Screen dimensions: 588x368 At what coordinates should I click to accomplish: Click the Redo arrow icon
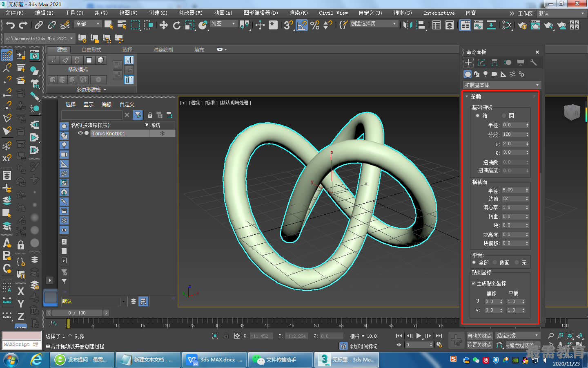click(x=23, y=25)
